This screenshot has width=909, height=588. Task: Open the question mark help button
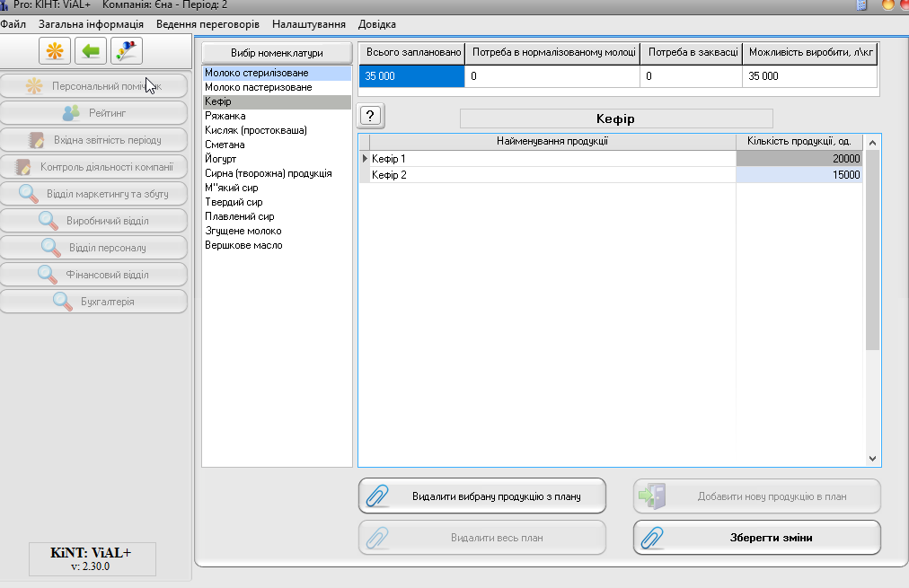pyautogui.click(x=370, y=116)
